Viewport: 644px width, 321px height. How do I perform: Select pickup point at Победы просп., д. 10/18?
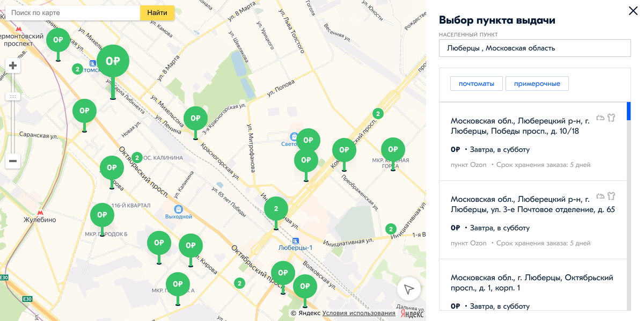point(533,141)
